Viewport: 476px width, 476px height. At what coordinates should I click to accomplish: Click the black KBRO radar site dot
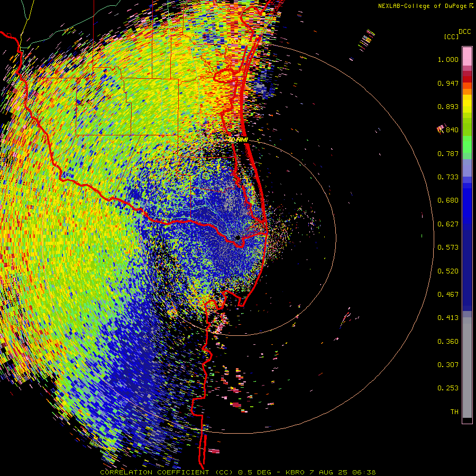point(237,237)
